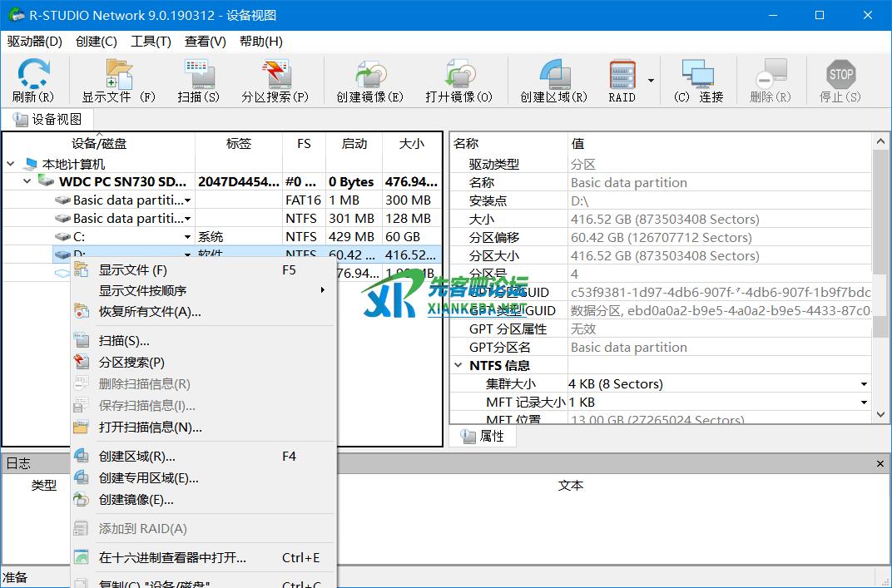This screenshot has width=892, height=588.
Task: Open the dropdown arrow beside RAID
Action: pos(651,82)
